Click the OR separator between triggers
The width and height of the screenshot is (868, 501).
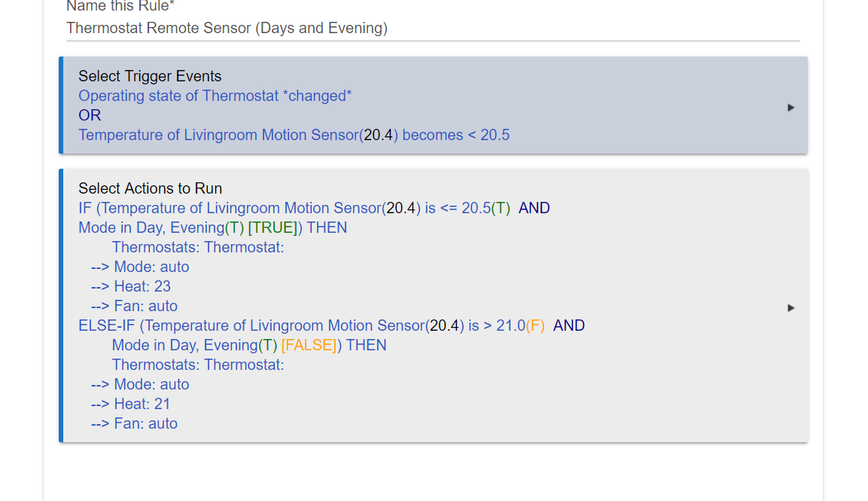(90, 115)
